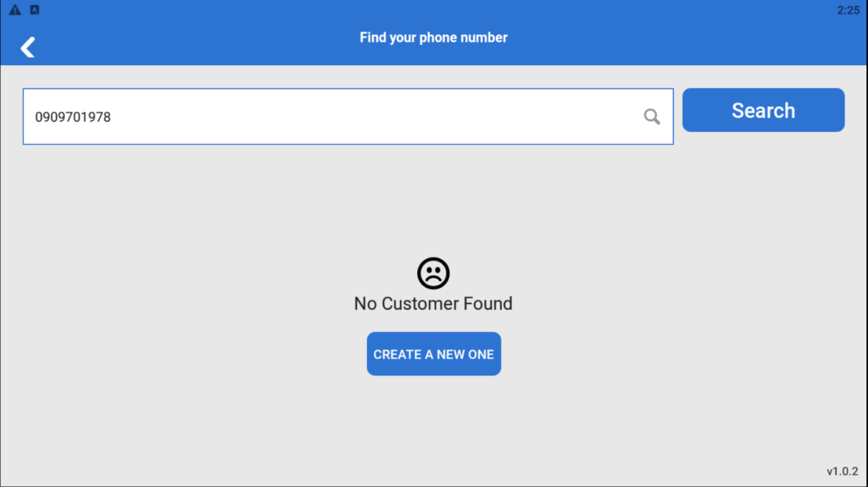Run the lookup with the blue Search button
868x487 pixels.
[764, 110]
